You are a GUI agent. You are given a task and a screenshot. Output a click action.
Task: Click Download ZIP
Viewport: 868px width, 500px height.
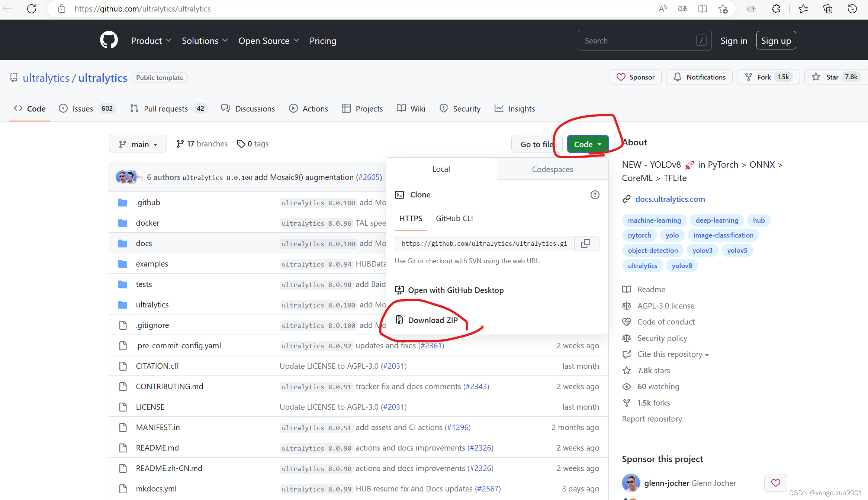[x=433, y=320]
